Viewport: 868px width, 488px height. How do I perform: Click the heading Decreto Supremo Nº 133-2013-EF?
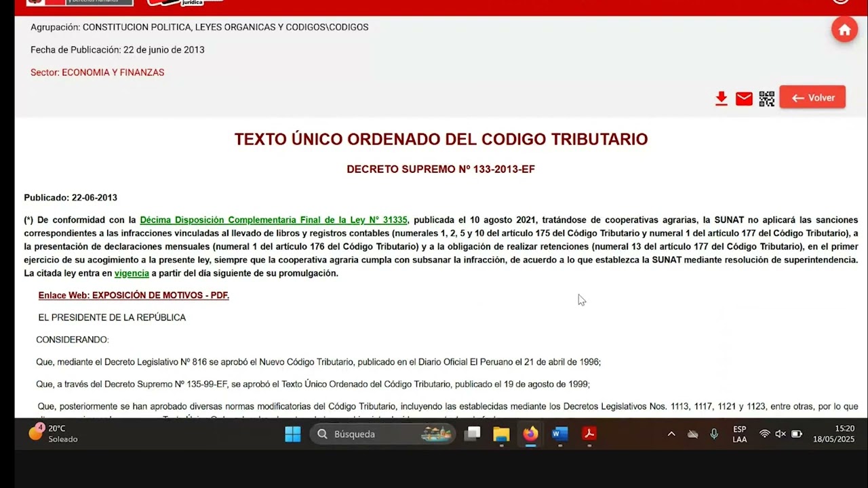click(x=441, y=169)
